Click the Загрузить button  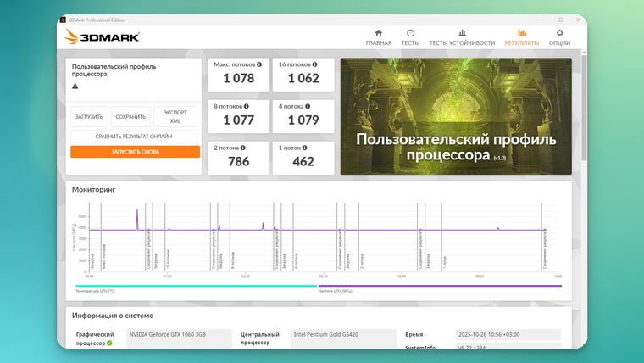(x=89, y=117)
